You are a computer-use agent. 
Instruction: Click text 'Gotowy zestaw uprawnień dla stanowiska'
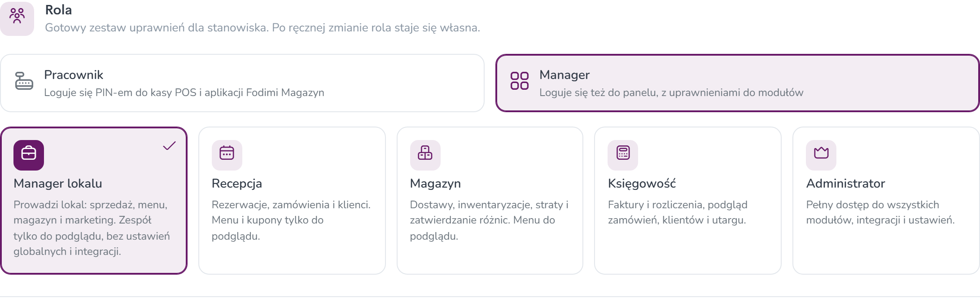tap(157, 28)
